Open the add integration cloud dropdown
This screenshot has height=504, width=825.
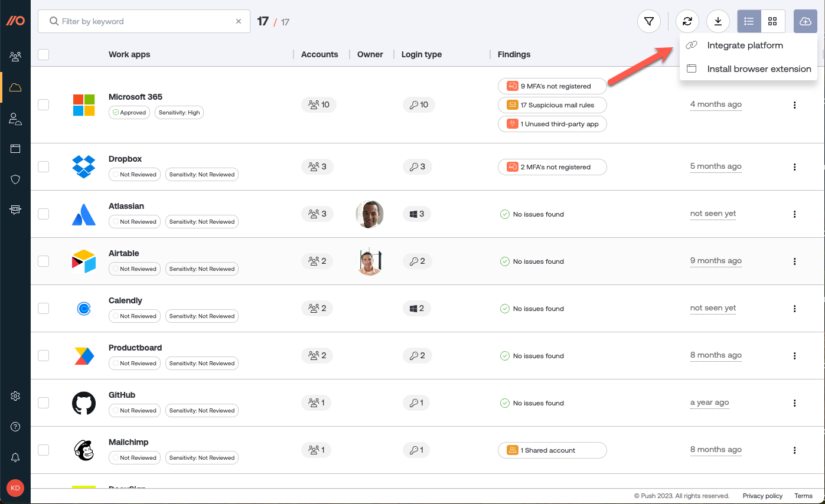(x=805, y=21)
